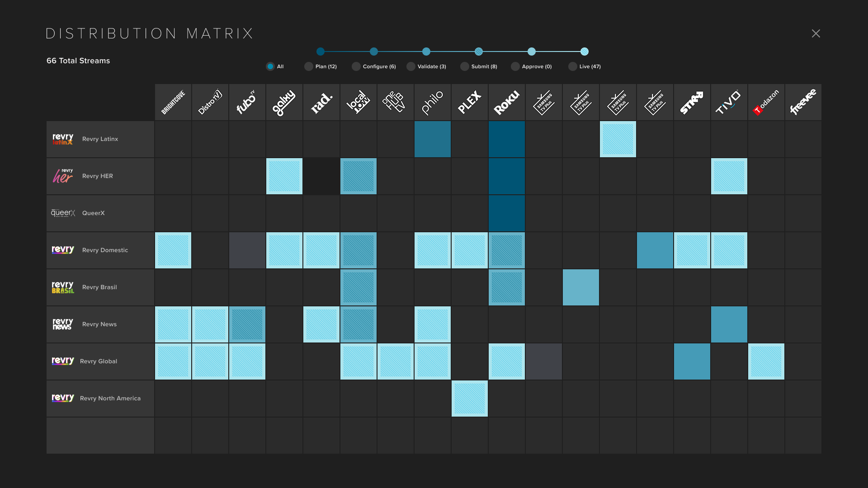Open the Revry Brasil Local Now cell

pyautogui.click(x=359, y=287)
